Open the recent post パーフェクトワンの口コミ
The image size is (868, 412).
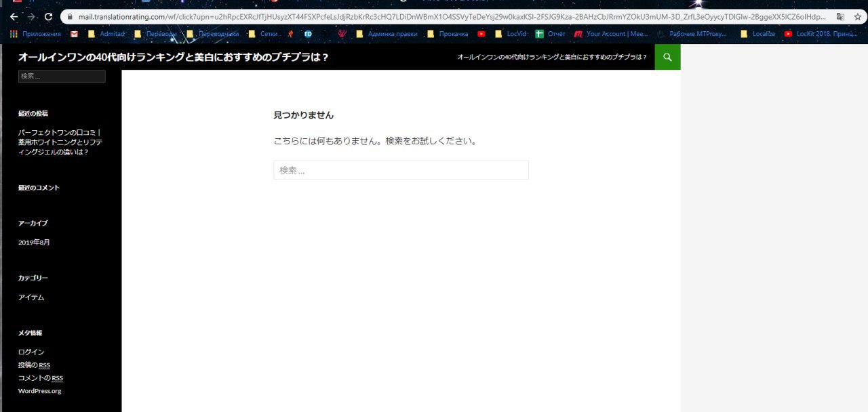pos(60,142)
